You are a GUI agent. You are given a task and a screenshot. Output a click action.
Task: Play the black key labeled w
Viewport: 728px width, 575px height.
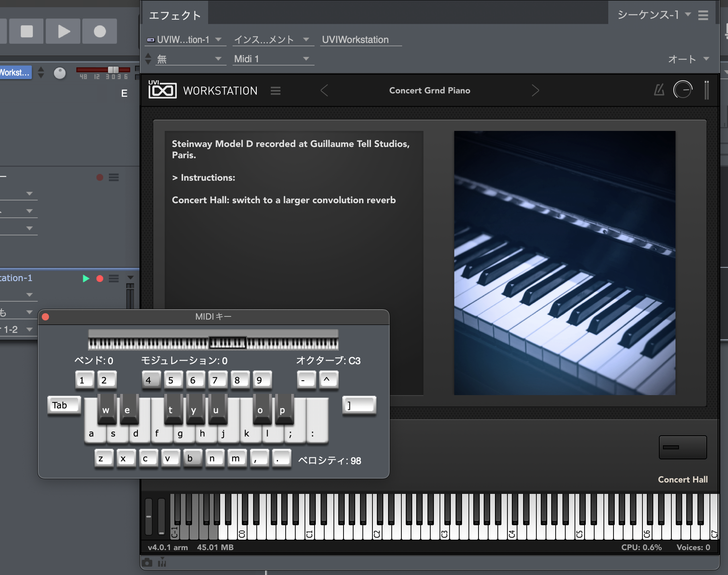[107, 410]
